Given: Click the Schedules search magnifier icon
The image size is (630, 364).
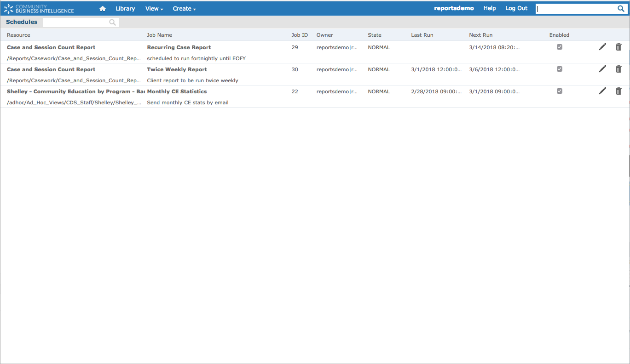Looking at the screenshot, I should pos(112,22).
